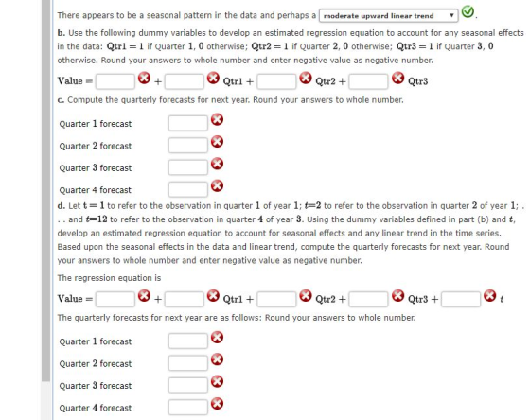Click the Quarter 1 forecast field in part c
This screenshot has width=530, height=420.
(188, 123)
